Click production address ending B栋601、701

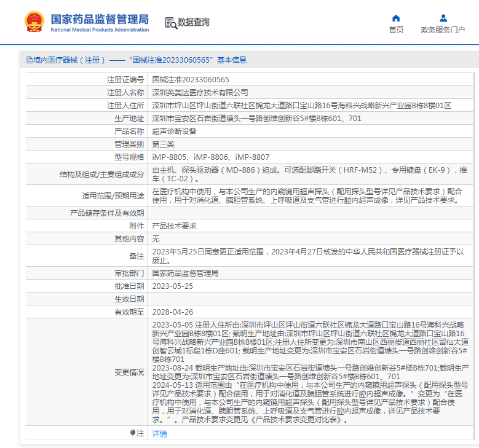click(x=256, y=118)
